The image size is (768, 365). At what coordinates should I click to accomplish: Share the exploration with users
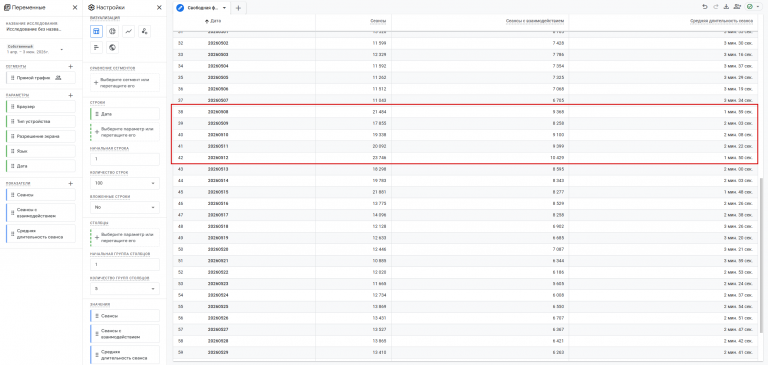tap(738, 7)
